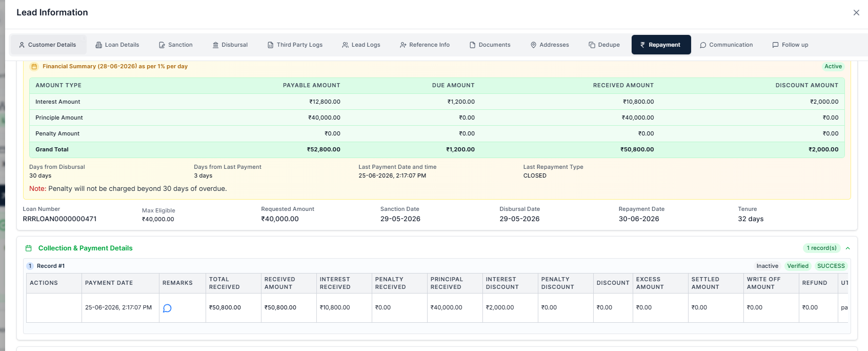The height and width of the screenshot is (351, 868).
Task: Switch to the Documents tab
Action: (490, 45)
